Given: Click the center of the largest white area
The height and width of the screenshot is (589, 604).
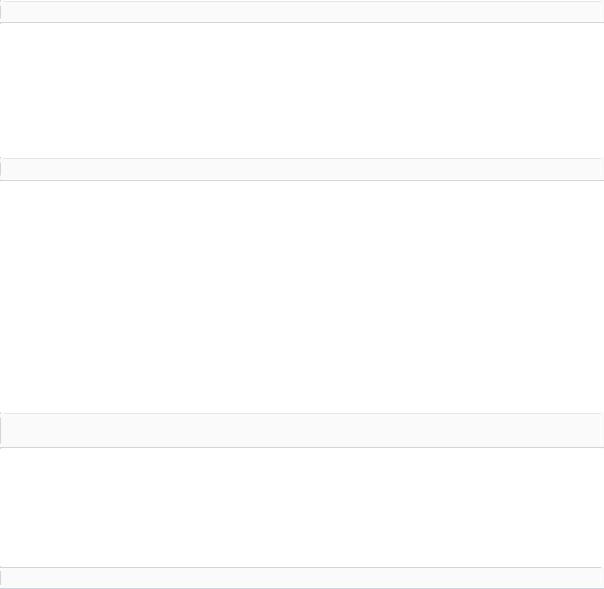Looking at the screenshot, I should pyautogui.click(x=302, y=297).
